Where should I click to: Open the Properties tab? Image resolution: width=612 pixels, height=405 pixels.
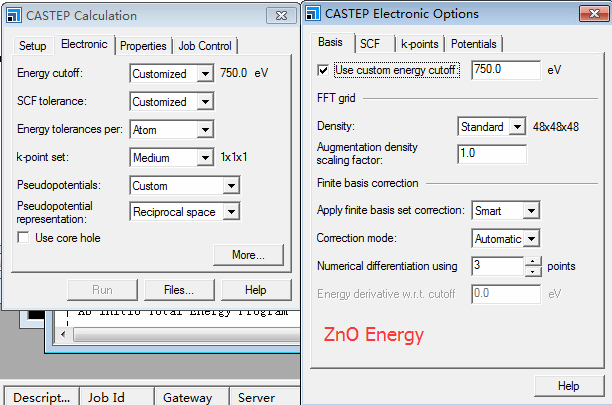coord(143,46)
